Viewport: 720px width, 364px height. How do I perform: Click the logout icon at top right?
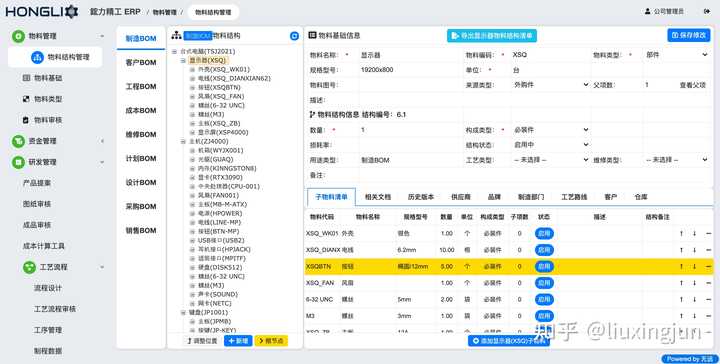pos(707,11)
